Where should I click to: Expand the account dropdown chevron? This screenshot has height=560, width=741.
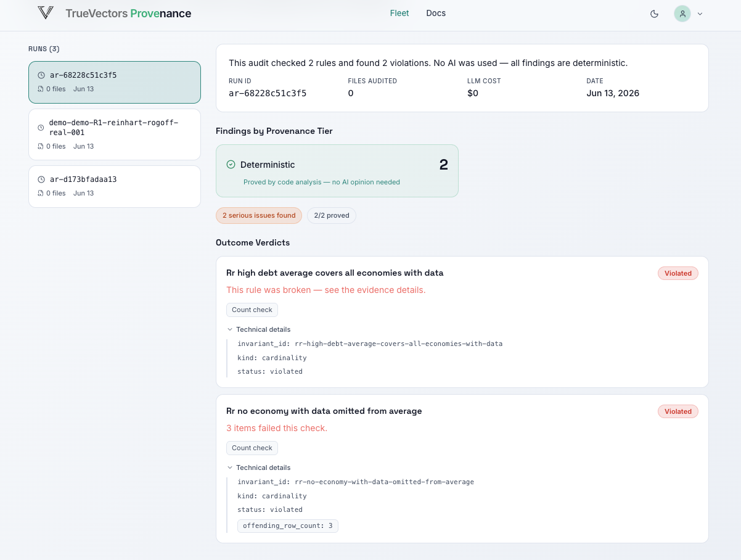[700, 14]
